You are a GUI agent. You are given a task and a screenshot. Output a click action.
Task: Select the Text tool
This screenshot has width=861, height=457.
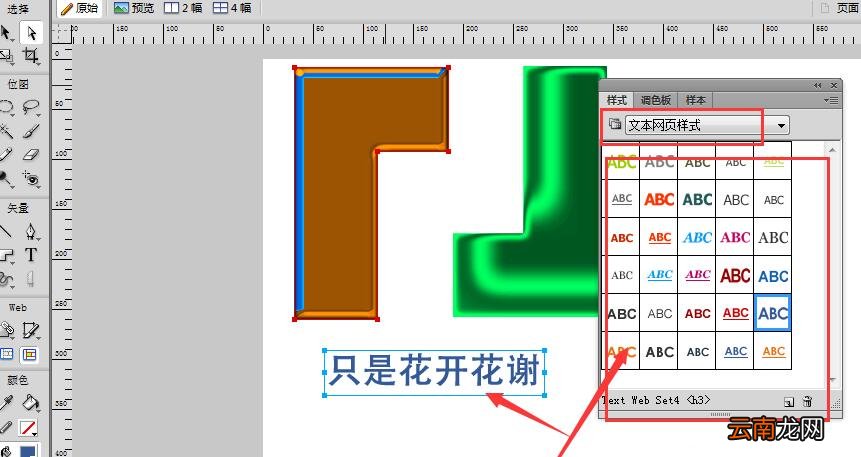coord(31,255)
